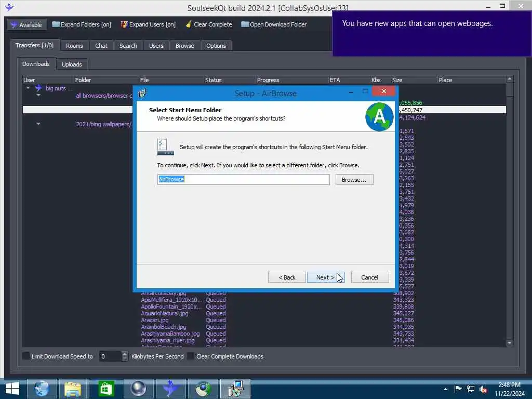This screenshot has height=399, width=532.
Task: Collapse the big nuts user row
Action: pyautogui.click(x=28, y=88)
